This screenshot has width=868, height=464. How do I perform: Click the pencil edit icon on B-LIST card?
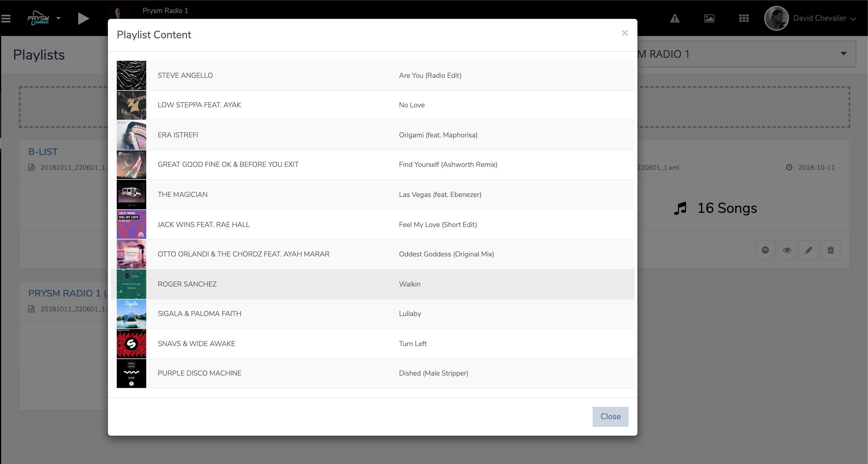809,250
